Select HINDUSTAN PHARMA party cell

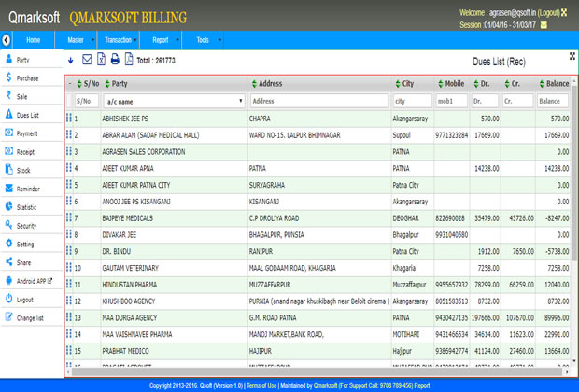pyautogui.click(x=175, y=285)
